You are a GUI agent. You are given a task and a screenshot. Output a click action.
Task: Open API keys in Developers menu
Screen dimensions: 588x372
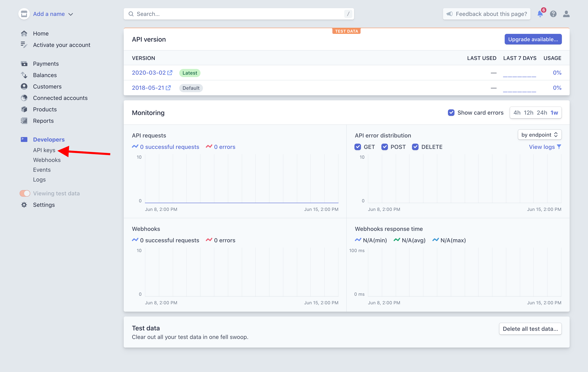pos(44,150)
